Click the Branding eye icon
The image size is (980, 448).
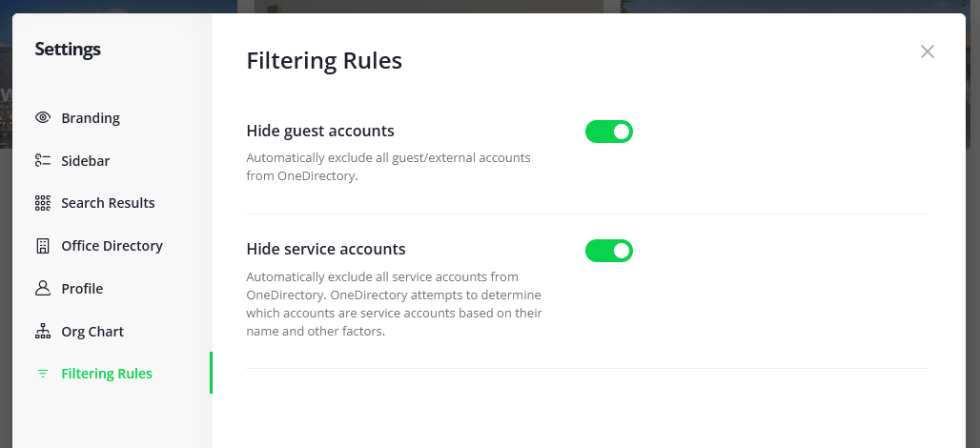(x=42, y=118)
